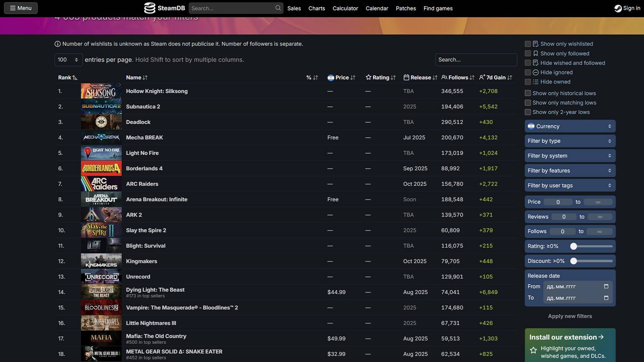Open Borderlands 4 game thumbnail
Viewport: 644px width, 362px height.
101,168
